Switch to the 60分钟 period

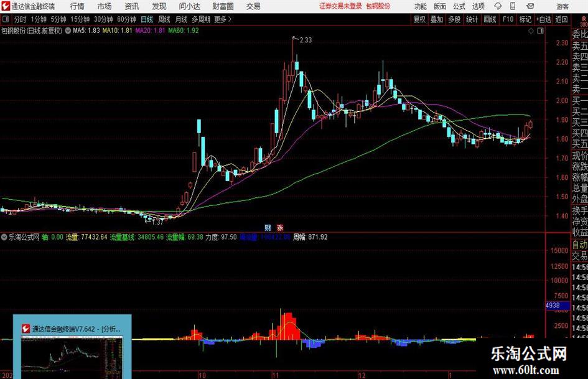126,19
